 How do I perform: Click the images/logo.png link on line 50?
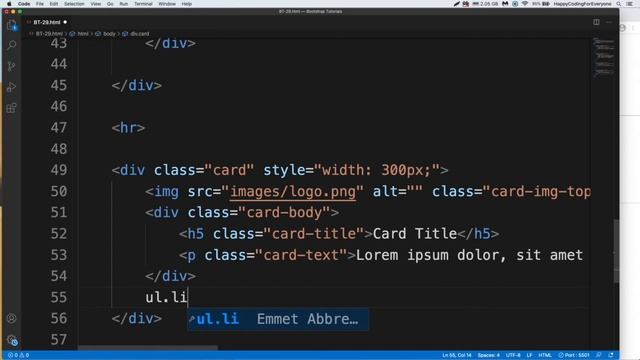click(x=293, y=191)
